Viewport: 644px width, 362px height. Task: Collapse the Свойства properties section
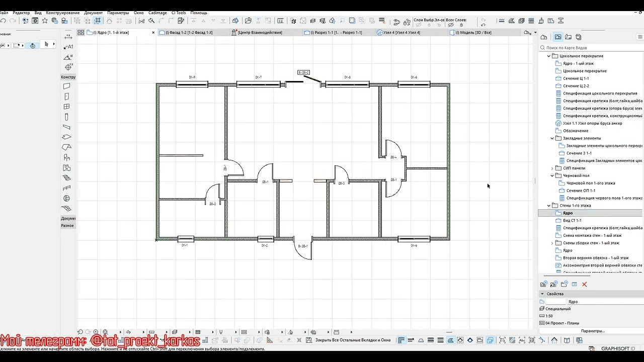pos(542,294)
